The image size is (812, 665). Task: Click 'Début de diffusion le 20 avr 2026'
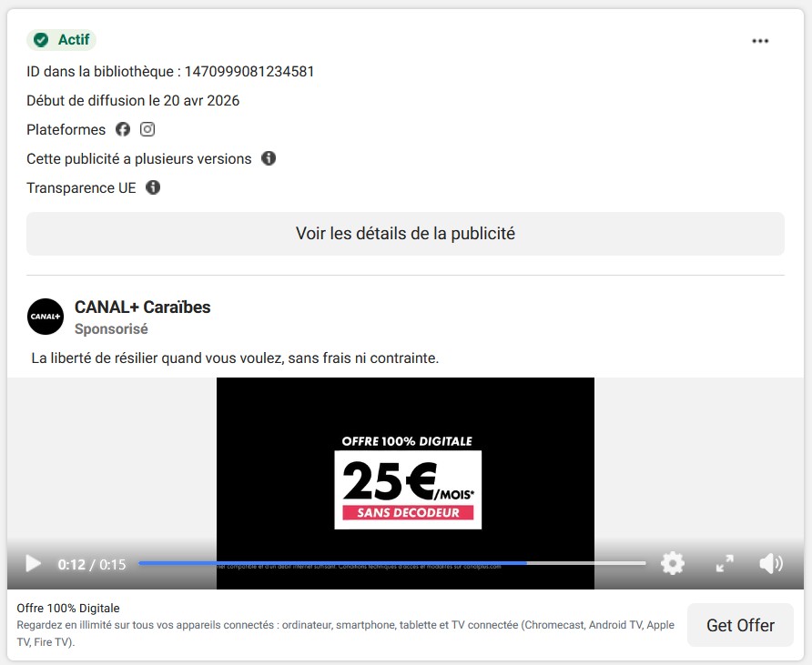(133, 100)
